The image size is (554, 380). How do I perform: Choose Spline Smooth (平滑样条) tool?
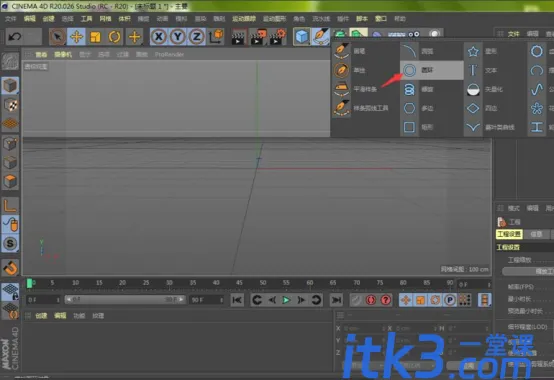point(365,89)
